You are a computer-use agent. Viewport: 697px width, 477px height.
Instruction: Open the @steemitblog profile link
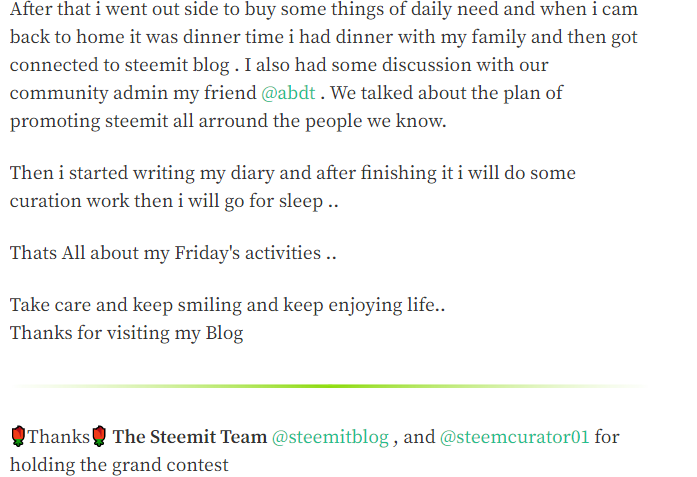(x=330, y=437)
